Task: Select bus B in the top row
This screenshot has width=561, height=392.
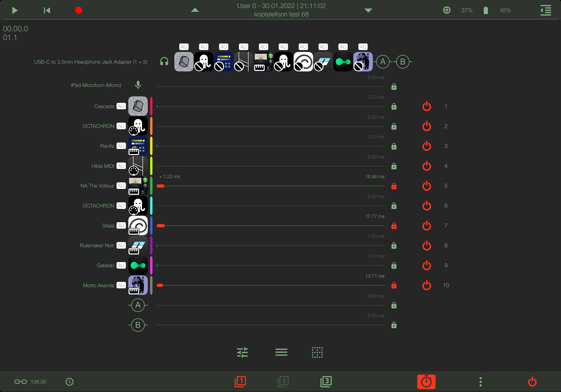Action: pos(403,62)
